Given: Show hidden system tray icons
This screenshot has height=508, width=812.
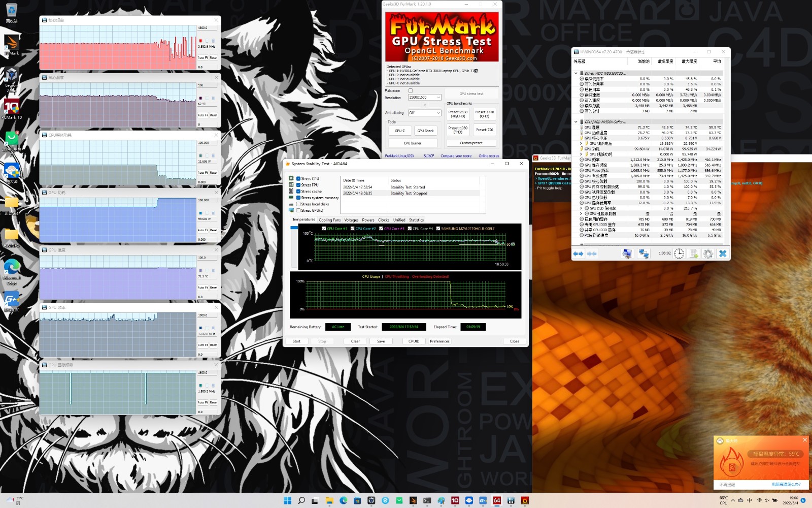Looking at the screenshot, I should tap(733, 500).
